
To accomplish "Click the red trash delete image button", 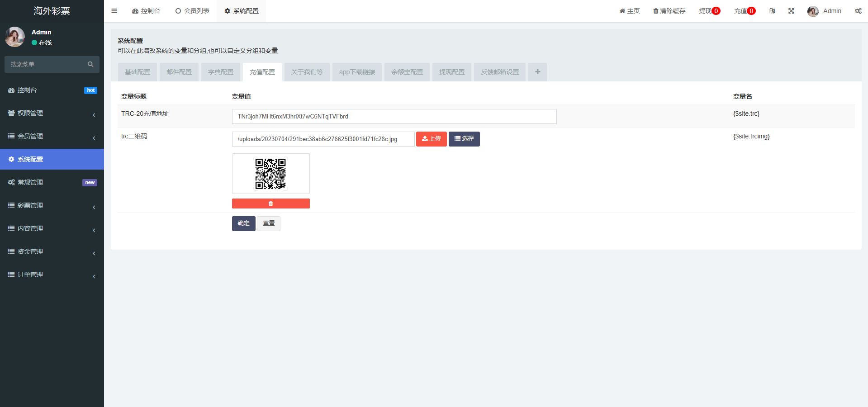I will [270, 203].
